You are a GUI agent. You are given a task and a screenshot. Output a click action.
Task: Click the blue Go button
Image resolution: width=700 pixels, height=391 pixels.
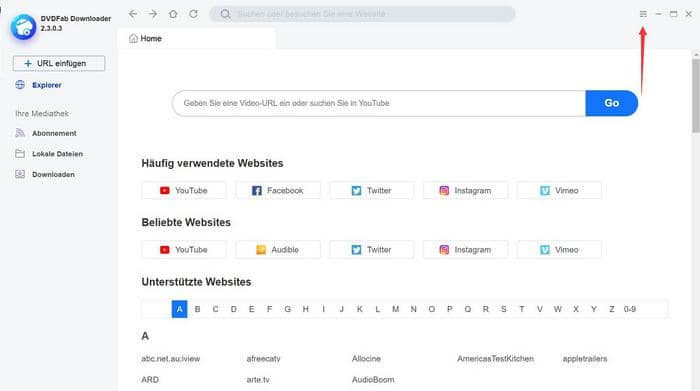[611, 103]
